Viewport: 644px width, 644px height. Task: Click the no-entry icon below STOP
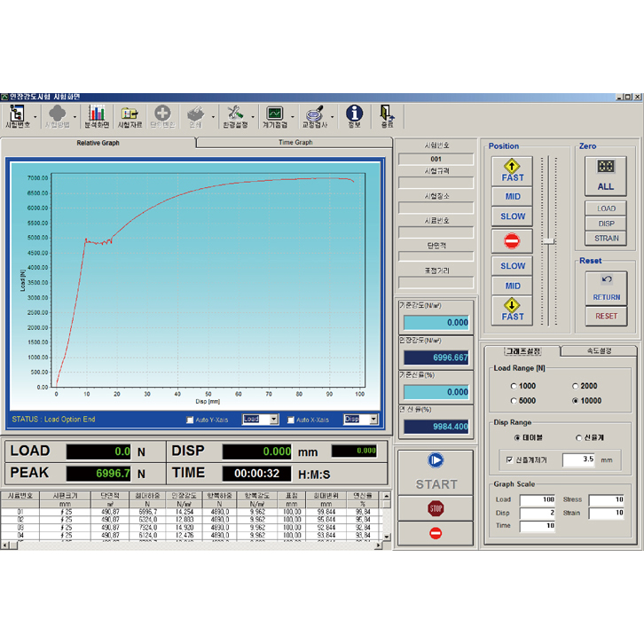pos(436,533)
